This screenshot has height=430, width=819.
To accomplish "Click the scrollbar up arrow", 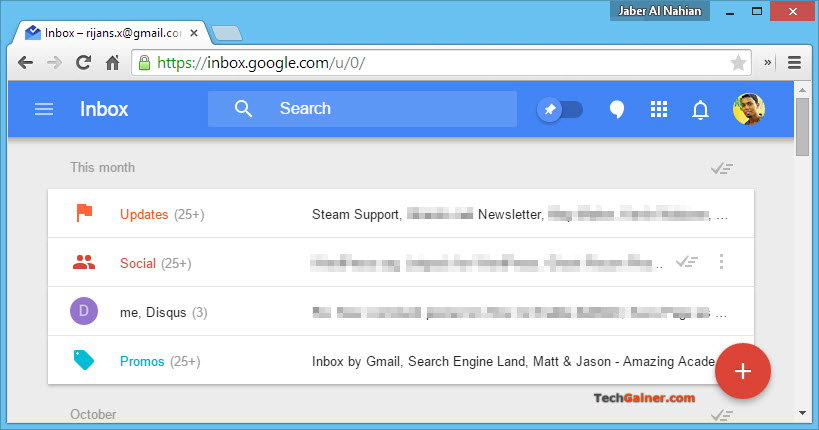I will pyautogui.click(x=802, y=90).
